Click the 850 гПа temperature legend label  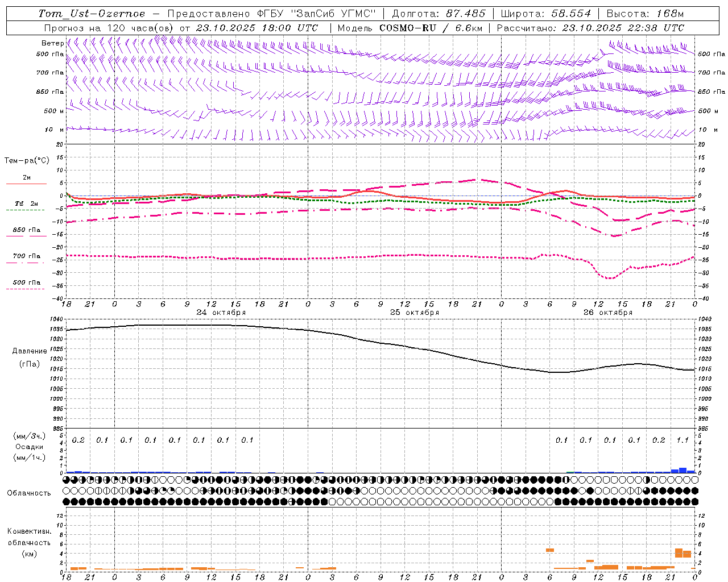(26, 230)
